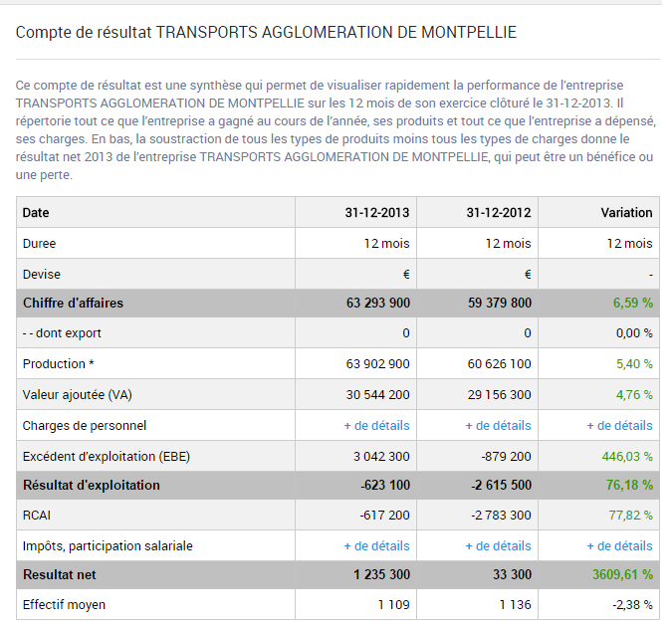Open Charges de personnel details for 31-12-2013
This screenshot has width=672, height=627.
point(376,425)
